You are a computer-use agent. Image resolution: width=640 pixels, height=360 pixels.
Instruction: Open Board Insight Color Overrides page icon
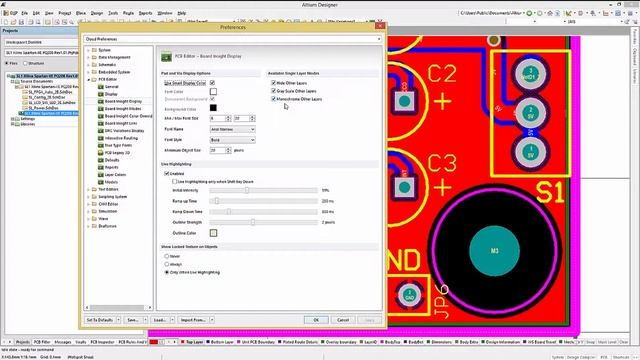(100, 116)
